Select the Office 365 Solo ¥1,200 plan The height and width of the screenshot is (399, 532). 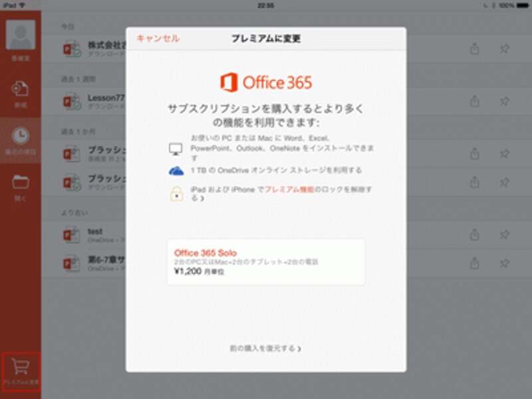[266, 262]
